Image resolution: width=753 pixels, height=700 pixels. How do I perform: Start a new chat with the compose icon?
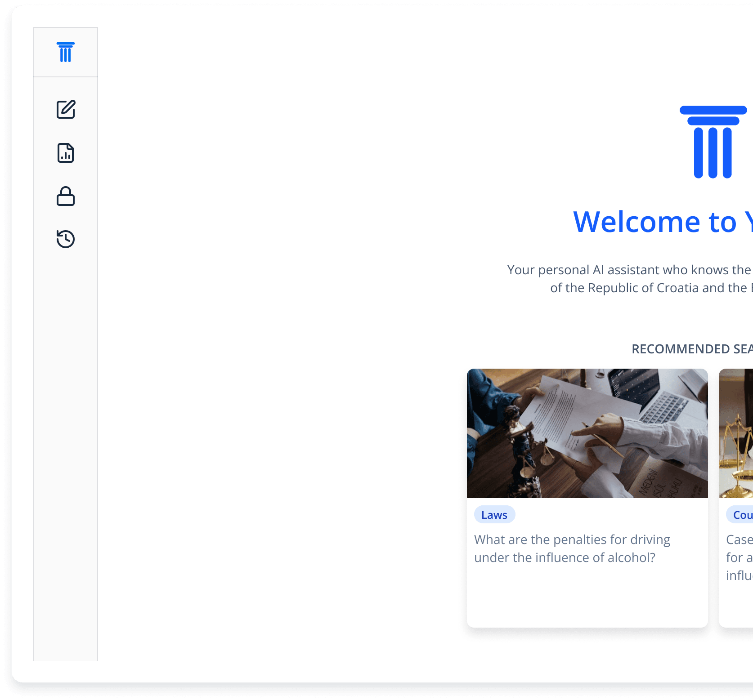(66, 109)
